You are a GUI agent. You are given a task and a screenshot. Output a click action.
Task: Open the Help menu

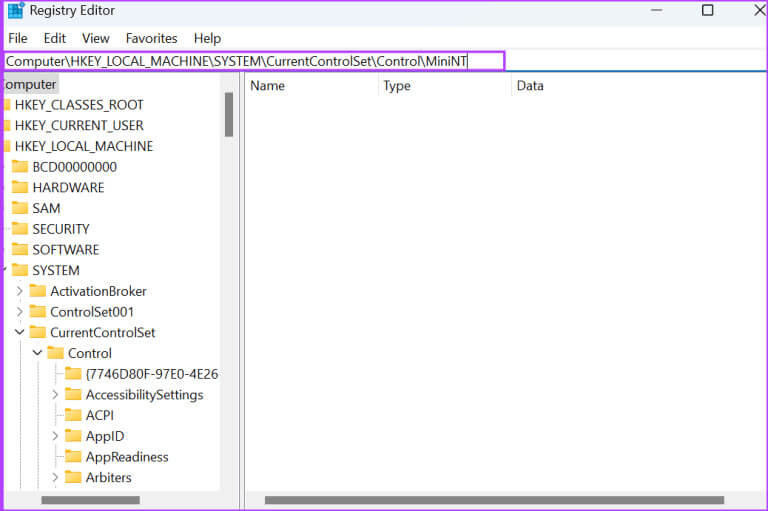[207, 38]
